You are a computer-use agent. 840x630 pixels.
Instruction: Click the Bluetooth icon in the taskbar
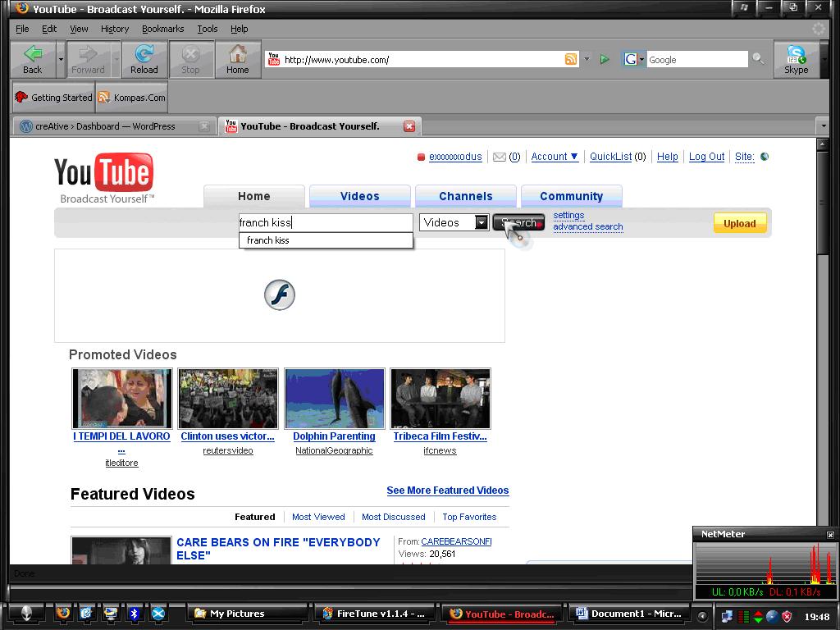(134, 614)
